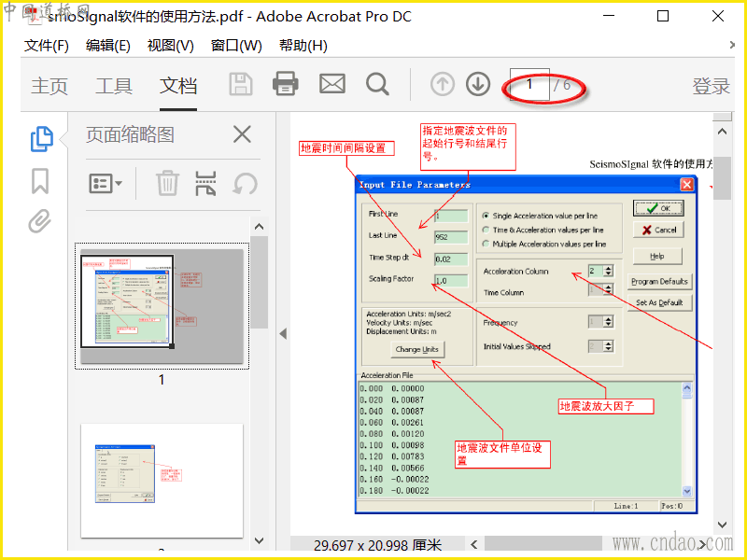Click Acceleration Column spinner arrows
The height and width of the screenshot is (560, 747).
(x=608, y=271)
